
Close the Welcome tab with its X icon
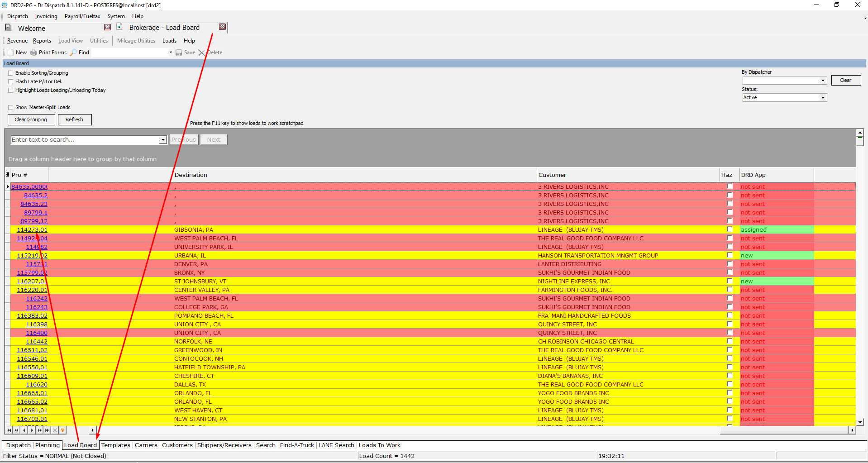[x=107, y=27]
